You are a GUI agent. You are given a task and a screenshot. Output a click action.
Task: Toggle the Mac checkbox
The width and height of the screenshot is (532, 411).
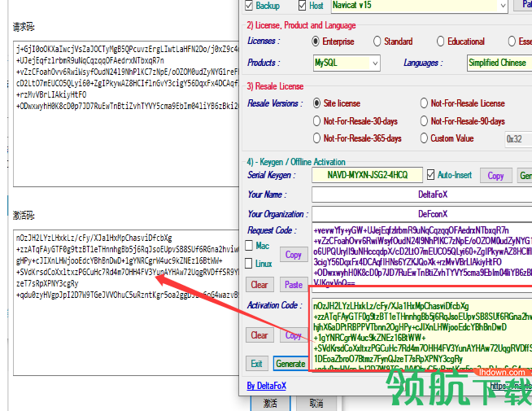click(x=249, y=245)
